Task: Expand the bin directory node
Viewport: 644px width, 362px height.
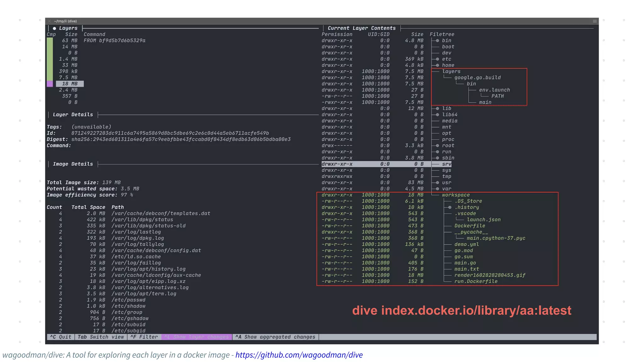Action: tap(437, 41)
